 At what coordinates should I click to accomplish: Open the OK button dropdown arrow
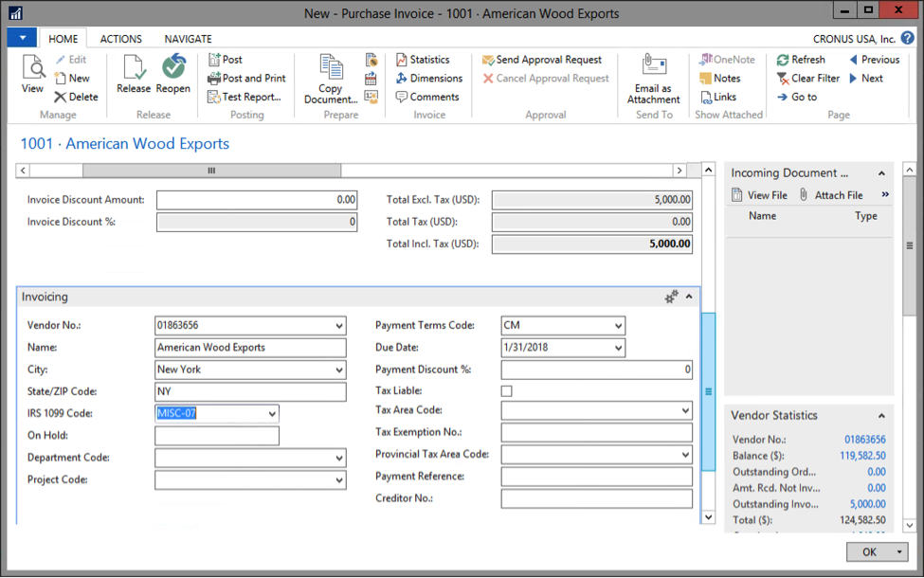pyautogui.click(x=899, y=552)
